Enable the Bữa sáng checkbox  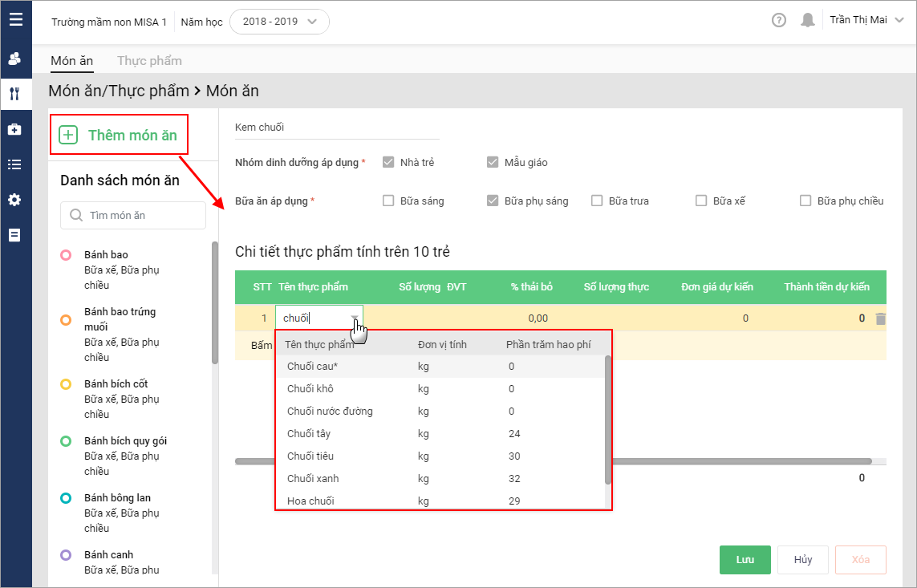(389, 201)
